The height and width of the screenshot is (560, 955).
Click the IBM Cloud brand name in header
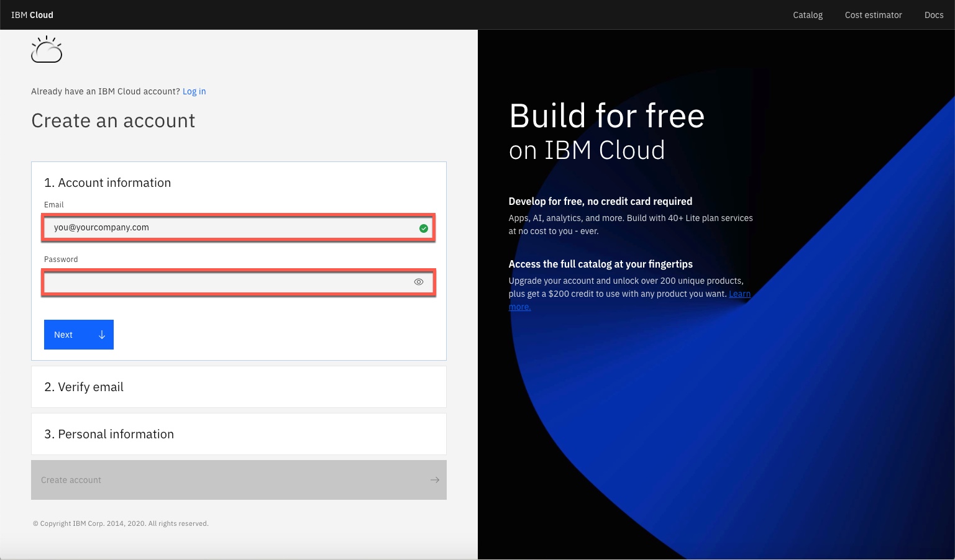[x=32, y=15]
